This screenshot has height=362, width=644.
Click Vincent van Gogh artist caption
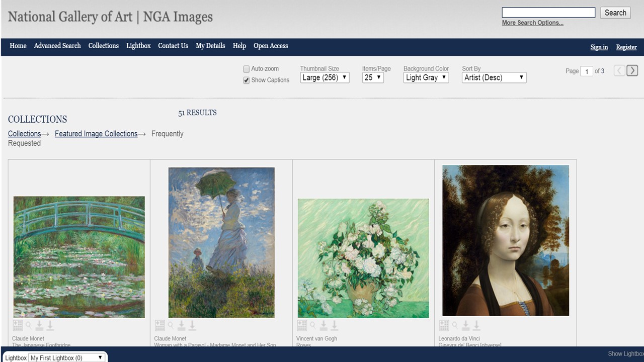tap(316, 339)
